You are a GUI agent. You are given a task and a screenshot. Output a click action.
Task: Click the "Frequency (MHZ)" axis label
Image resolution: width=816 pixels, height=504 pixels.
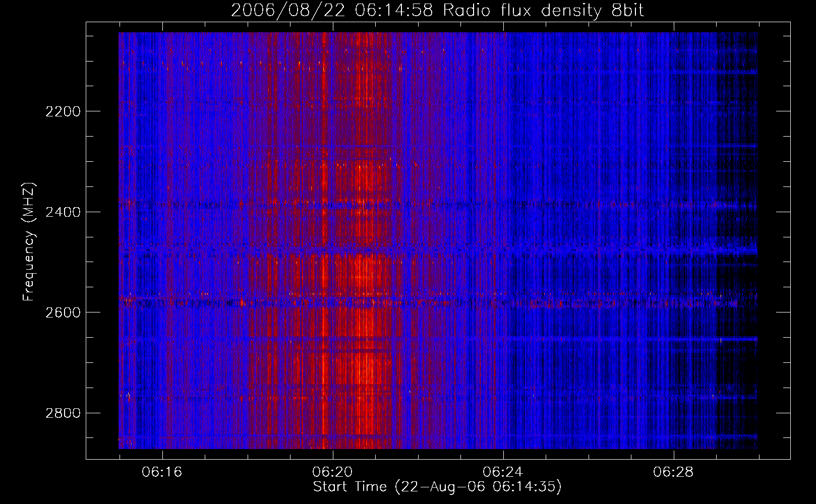coord(29,242)
